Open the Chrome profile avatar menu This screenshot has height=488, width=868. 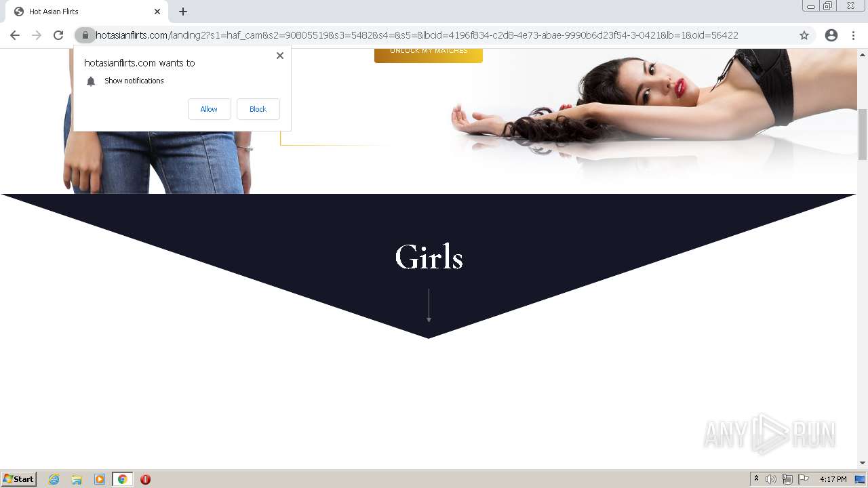[831, 35]
